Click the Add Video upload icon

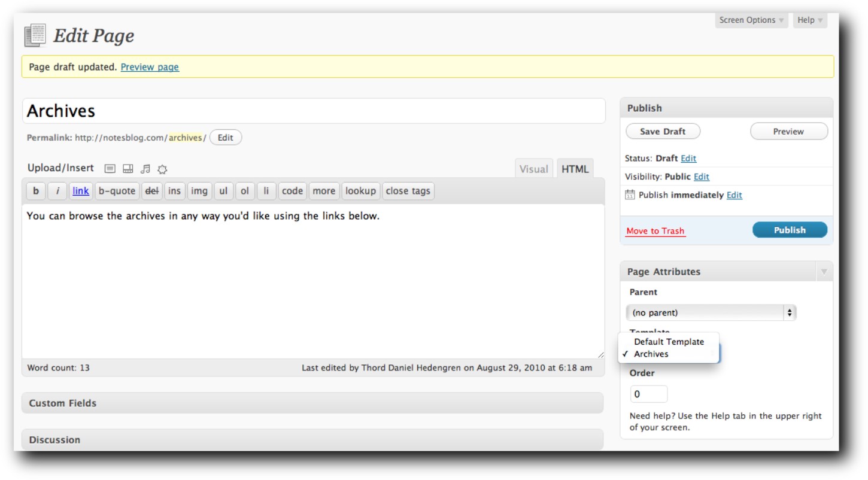128,169
